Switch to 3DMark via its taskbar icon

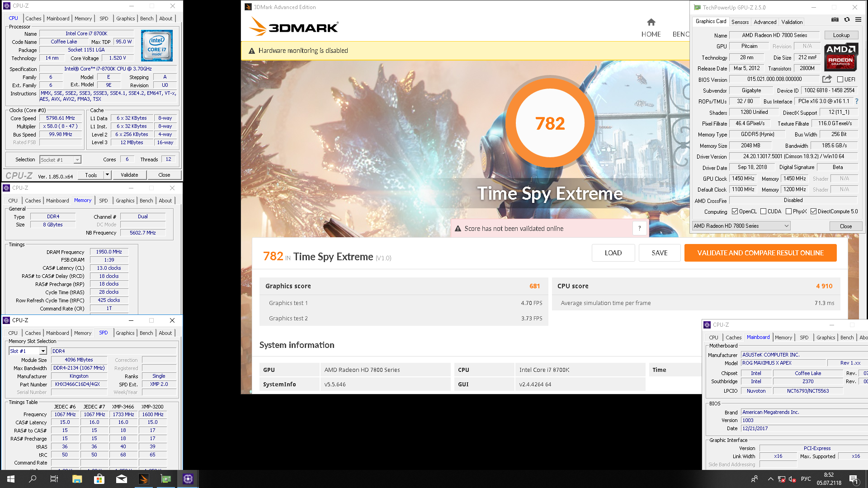coord(144,479)
